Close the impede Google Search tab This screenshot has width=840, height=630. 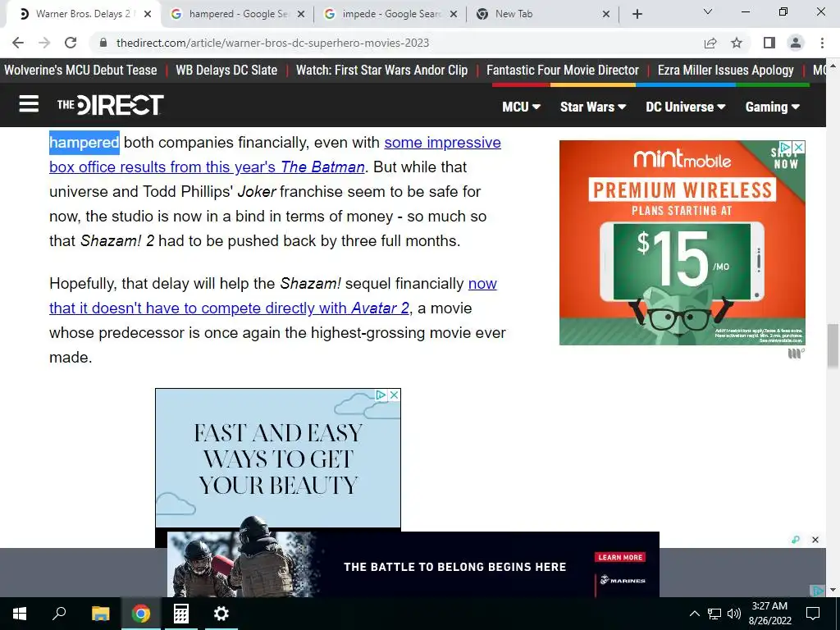[x=453, y=15]
